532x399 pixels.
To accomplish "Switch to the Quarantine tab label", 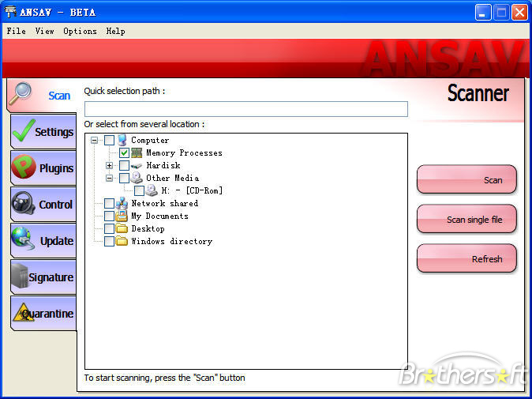I will click(x=48, y=314).
